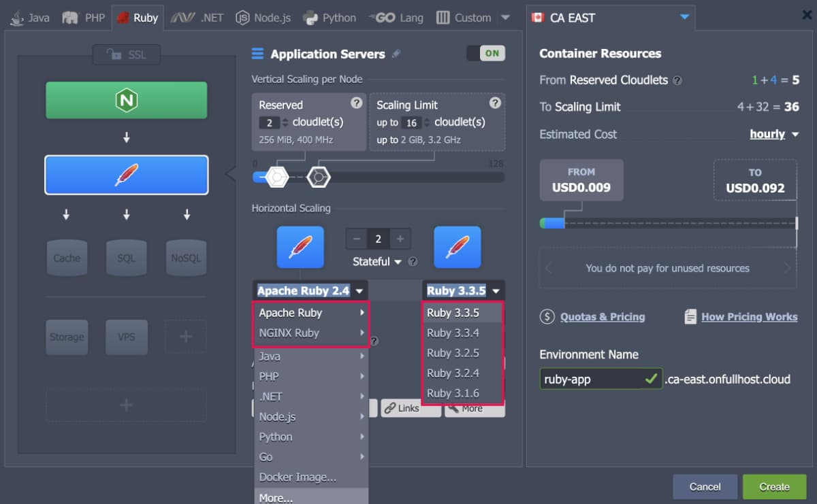The height and width of the screenshot is (504, 817).
Task: Add a NoSQL database node
Action: [186, 258]
